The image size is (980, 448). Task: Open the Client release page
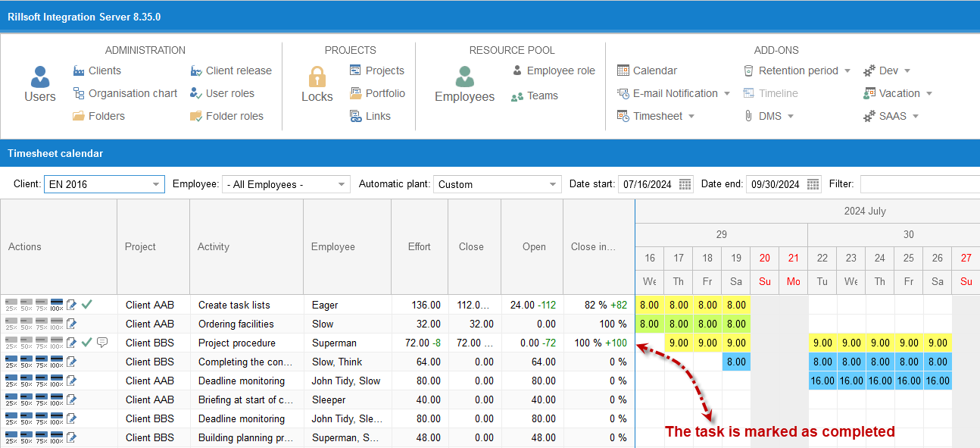231,70
